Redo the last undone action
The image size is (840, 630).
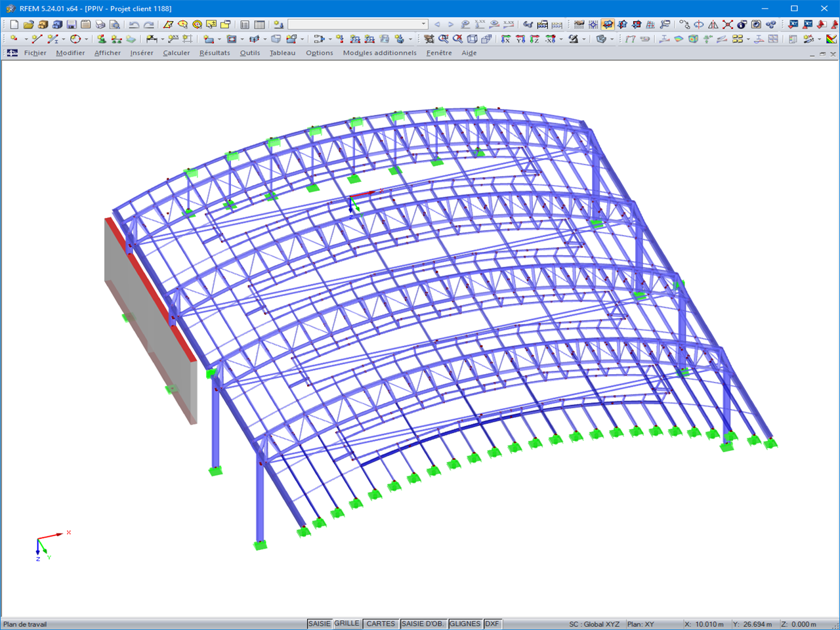(150, 24)
